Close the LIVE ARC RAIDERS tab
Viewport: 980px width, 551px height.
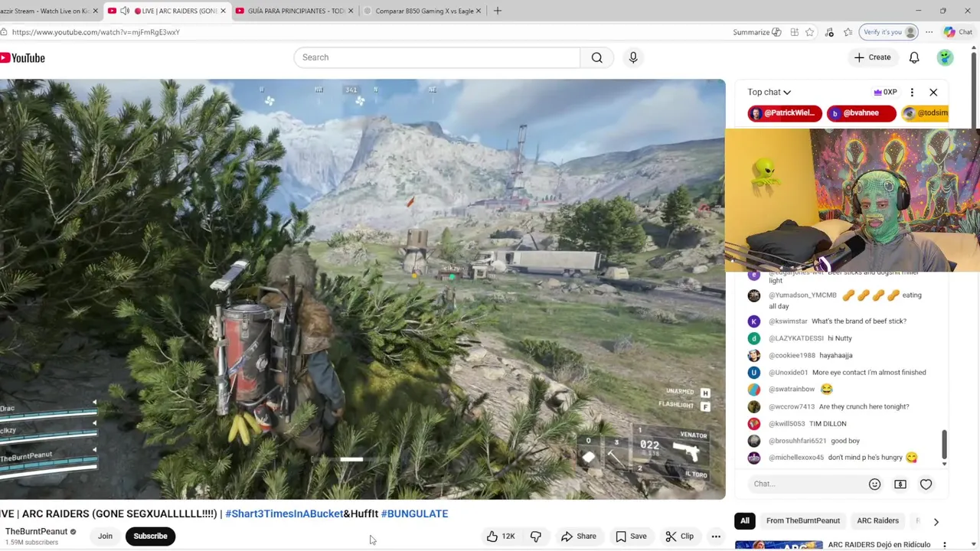[x=223, y=11]
